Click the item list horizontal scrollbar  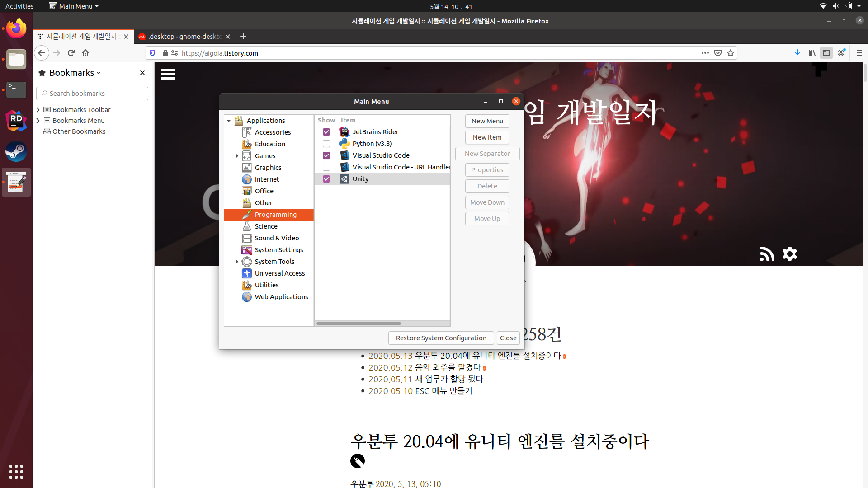[359, 324]
